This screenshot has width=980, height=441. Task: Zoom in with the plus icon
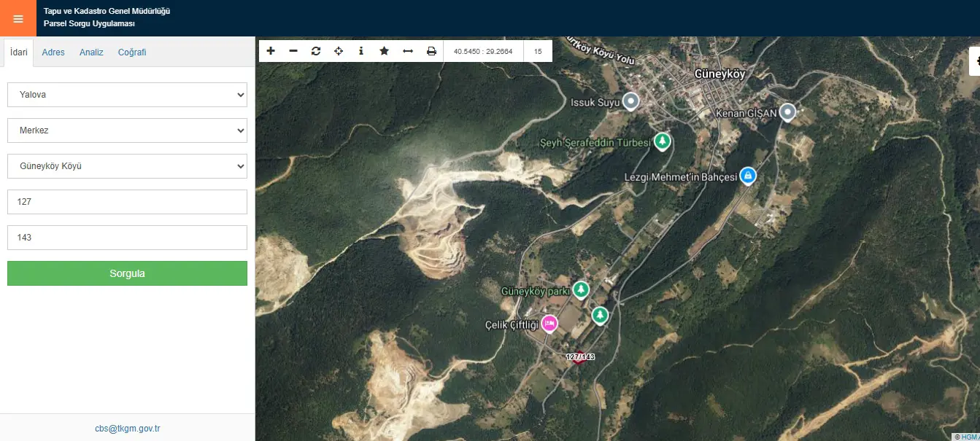271,51
